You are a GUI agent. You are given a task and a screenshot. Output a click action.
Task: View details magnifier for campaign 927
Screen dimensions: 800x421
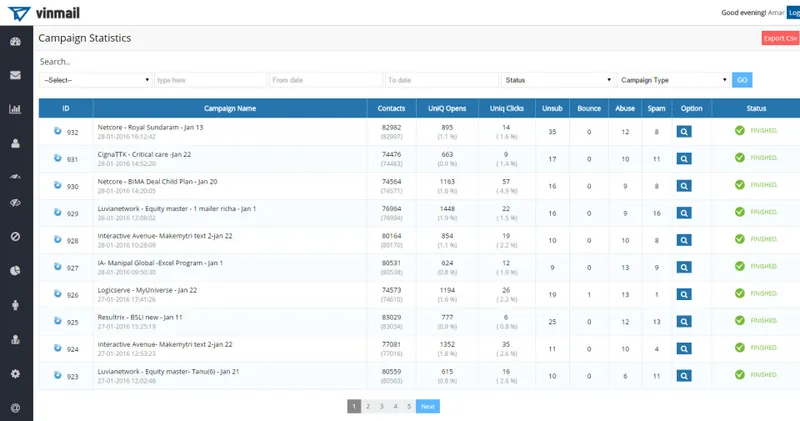coord(684,267)
